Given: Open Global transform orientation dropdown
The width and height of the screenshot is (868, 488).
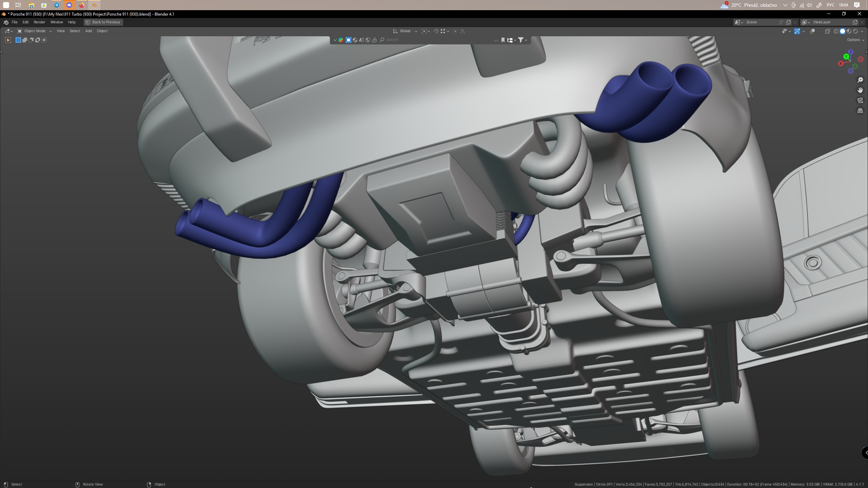Looking at the screenshot, I should coord(405,31).
